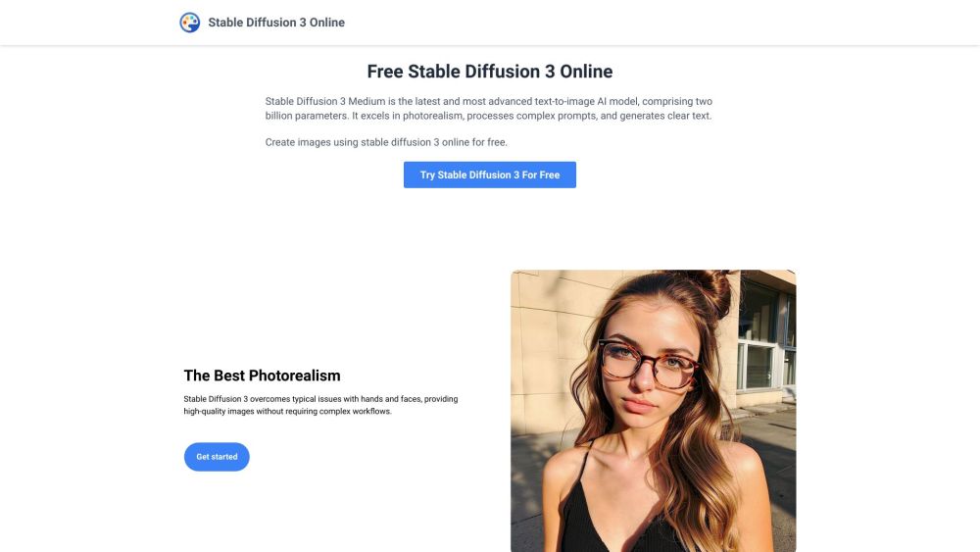The image size is (980, 552).
Task: Click the line starting 'billion parameters. It excels'
Action: click(488, 116)
